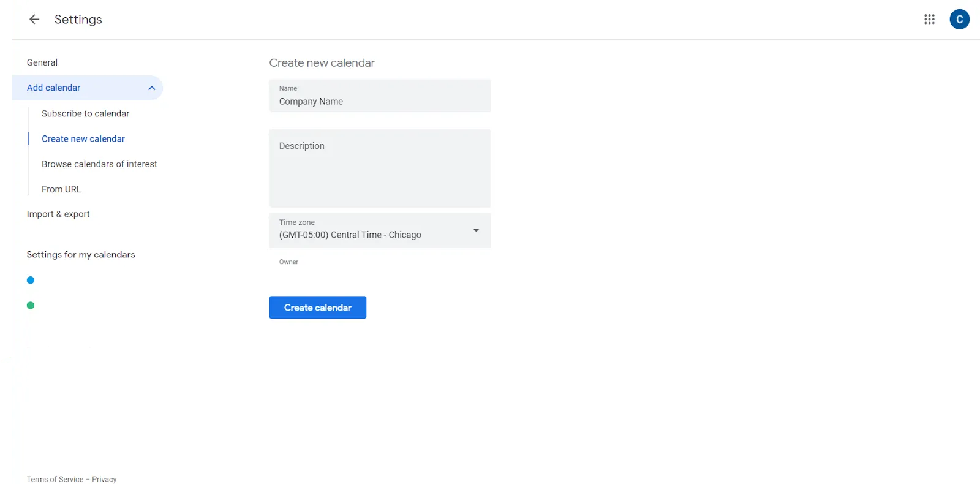
Task: Open Import & export section
Action: click(58, 214)
